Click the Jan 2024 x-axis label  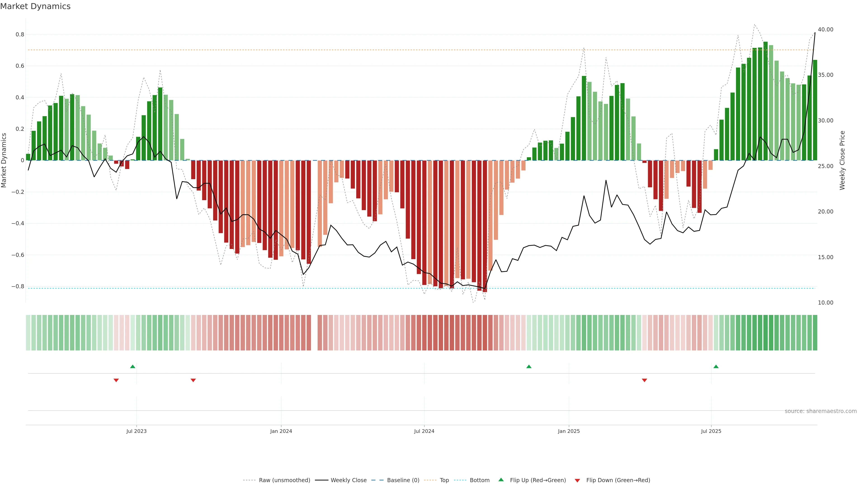point(281,431)
